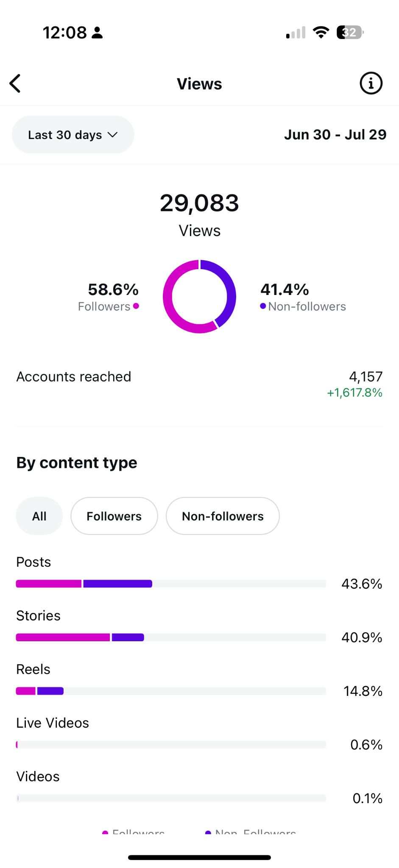
Task: Tap the Reels views progress bar
Action: pyautogui.click(x=171, y=691)
